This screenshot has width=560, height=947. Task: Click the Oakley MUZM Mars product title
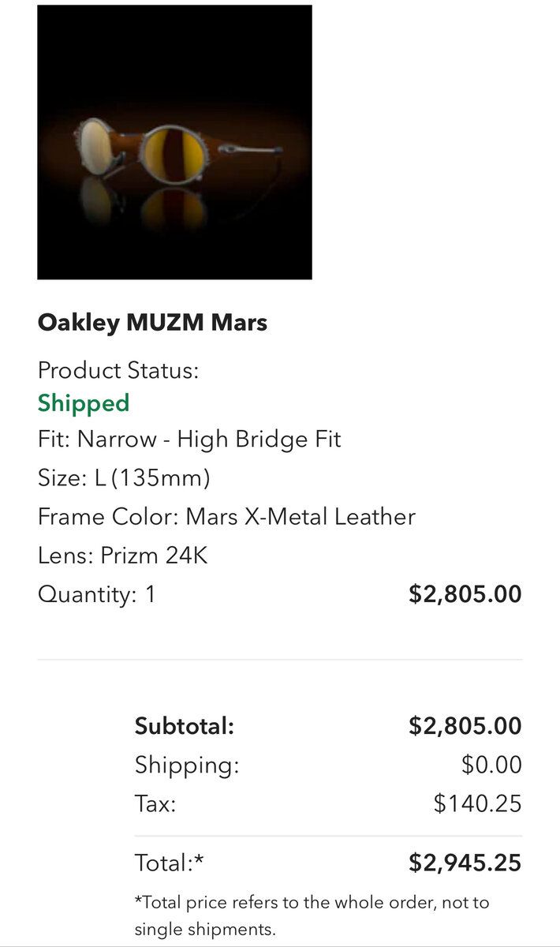click(152, 323)
